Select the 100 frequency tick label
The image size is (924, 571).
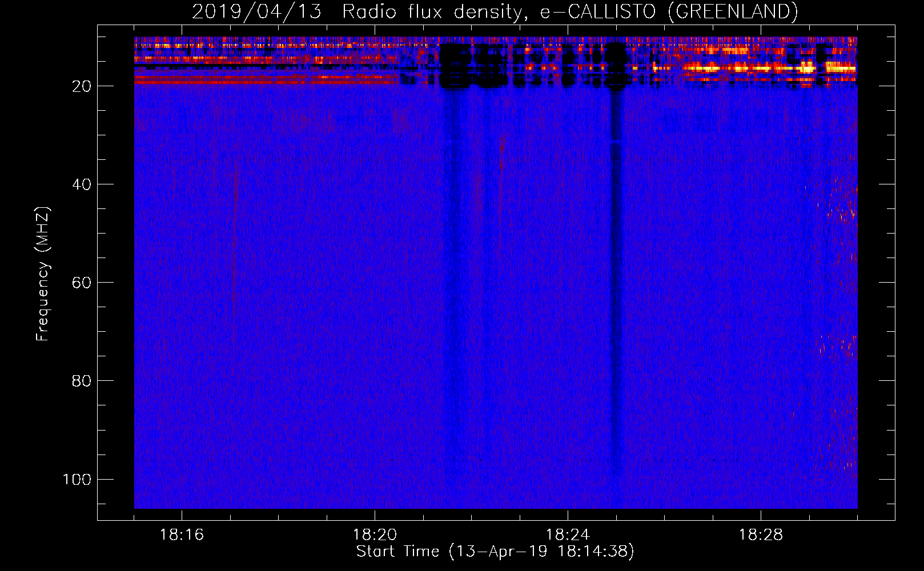coord(77,479)
